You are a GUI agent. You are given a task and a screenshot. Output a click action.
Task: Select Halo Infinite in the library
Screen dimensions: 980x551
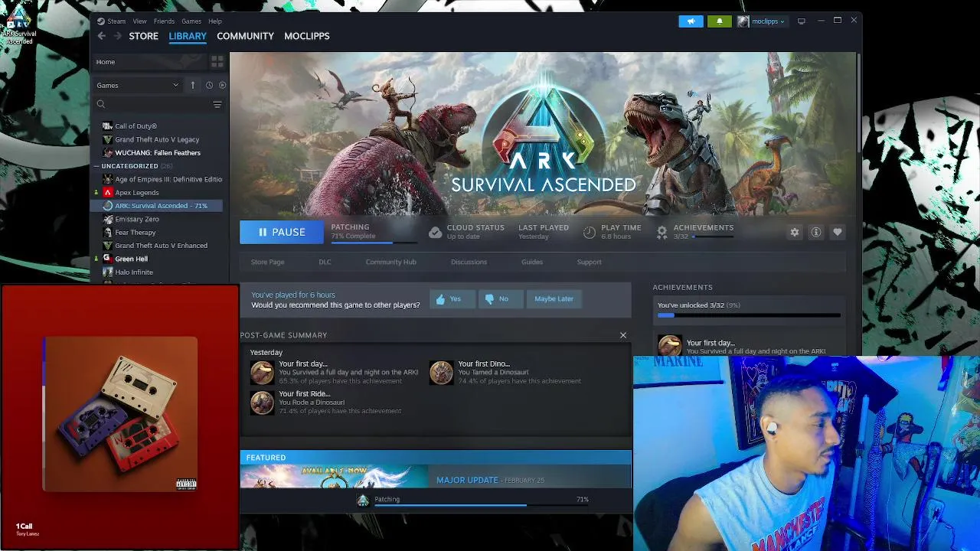[x=134, y=272]
